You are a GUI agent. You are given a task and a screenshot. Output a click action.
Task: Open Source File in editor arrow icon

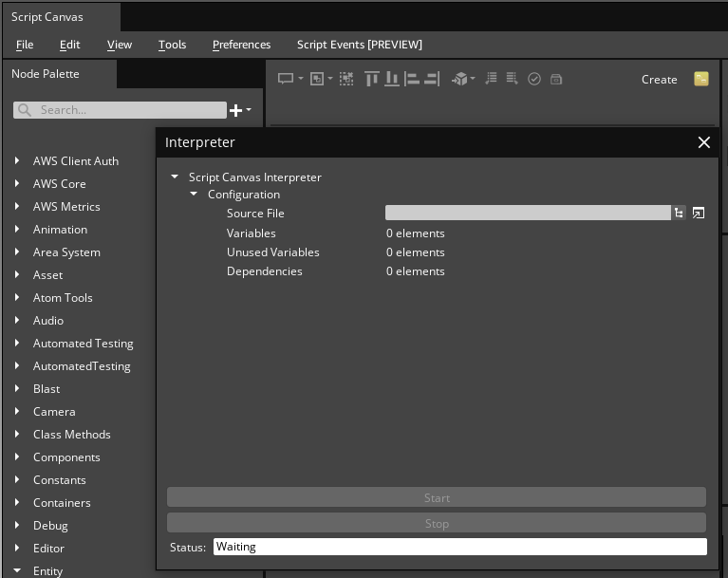(x=699, y=214)
